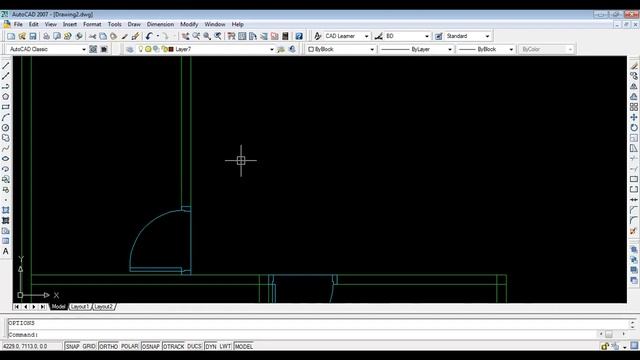Toggle OSNAP in status bar

[151, 346]
